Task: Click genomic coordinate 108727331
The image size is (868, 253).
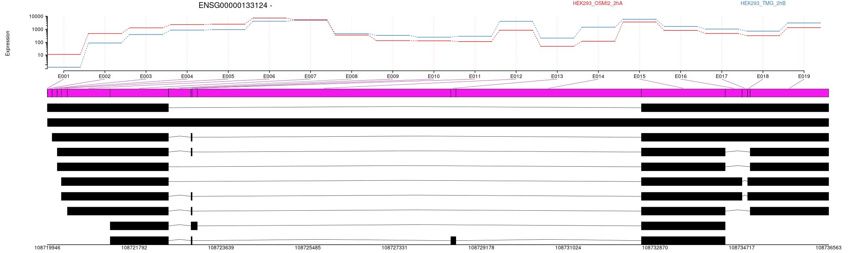Action: point(395,248)
